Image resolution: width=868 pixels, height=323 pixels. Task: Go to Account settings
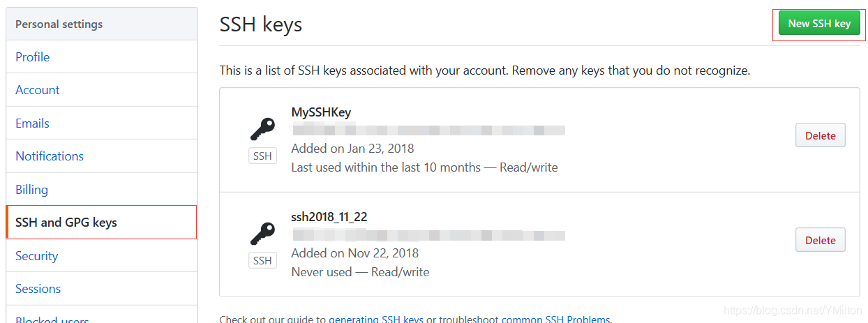point(102,90)
